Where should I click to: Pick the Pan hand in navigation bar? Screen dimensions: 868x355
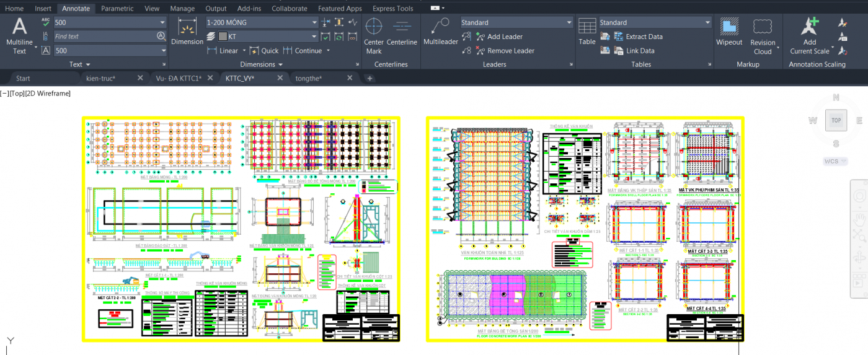[859, 218]
